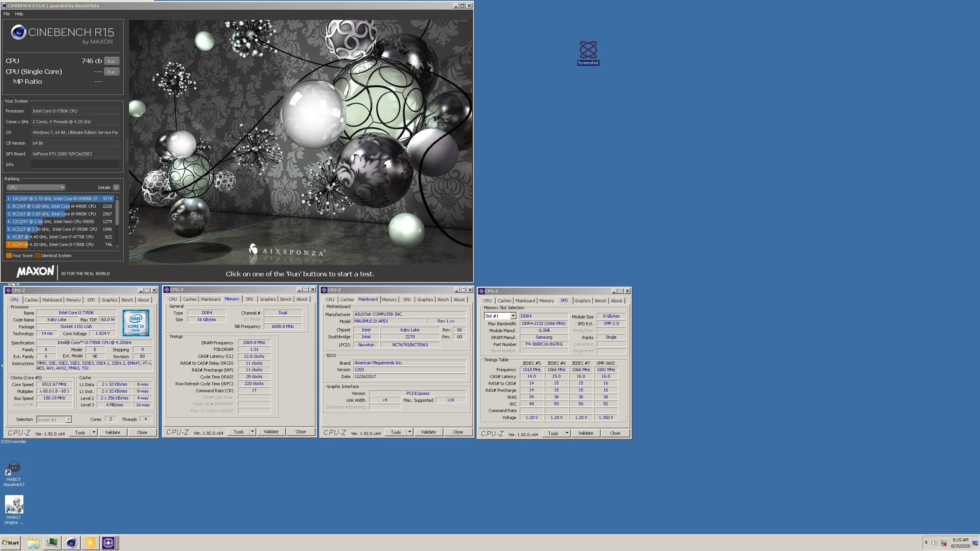Select ranking row for i3-7350K score 746
The height and width of the screenshot is (551, 980).
point(60,245)
